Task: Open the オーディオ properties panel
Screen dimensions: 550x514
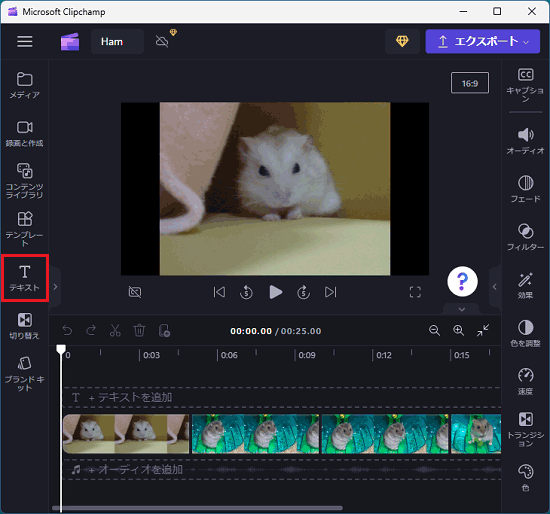Action: coord(525,141)
